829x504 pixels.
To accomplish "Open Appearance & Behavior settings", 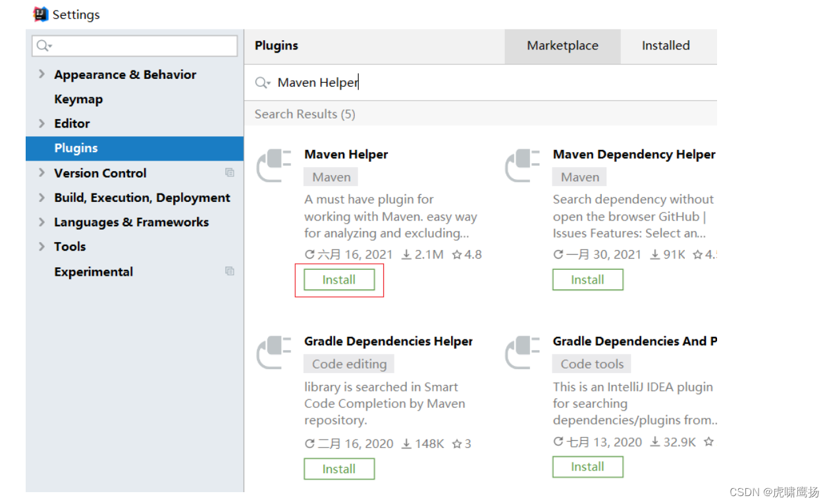I will (x=125, y=74).
